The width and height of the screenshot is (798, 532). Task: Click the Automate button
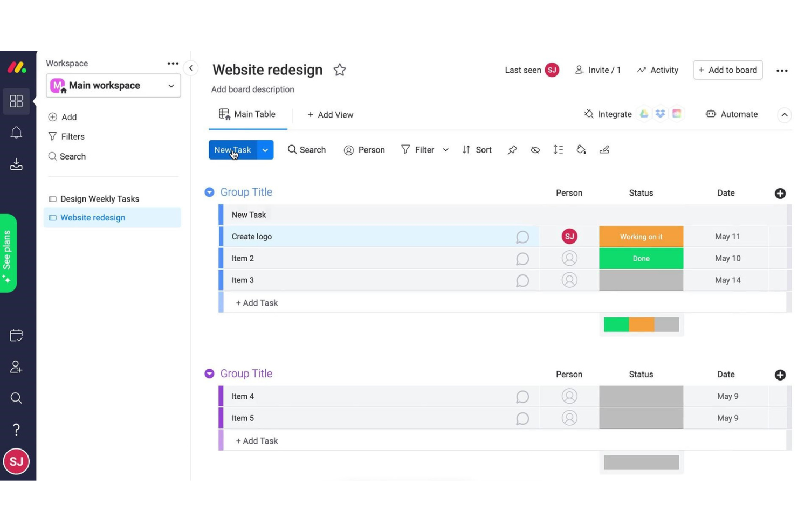[732, 114]
